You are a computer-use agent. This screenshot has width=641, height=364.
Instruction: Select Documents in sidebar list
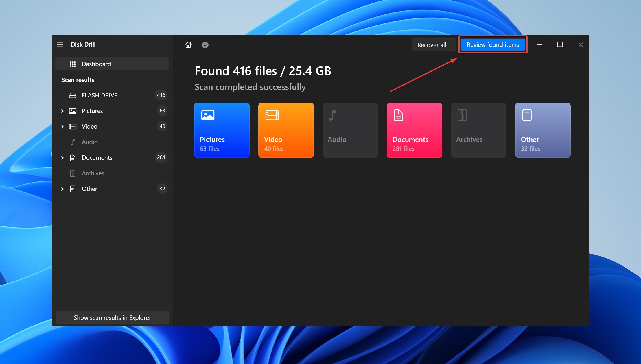pyautogui.click(x=112, y=157)
